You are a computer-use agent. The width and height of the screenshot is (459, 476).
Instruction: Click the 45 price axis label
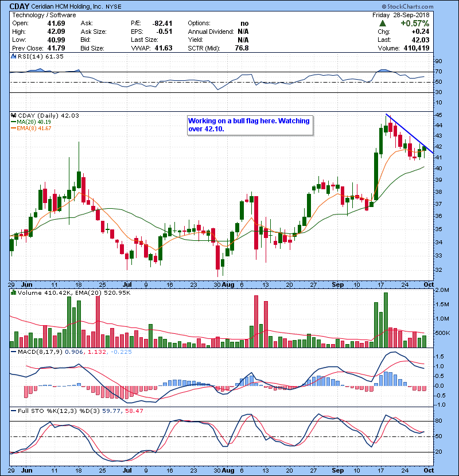tap(439, 115)
